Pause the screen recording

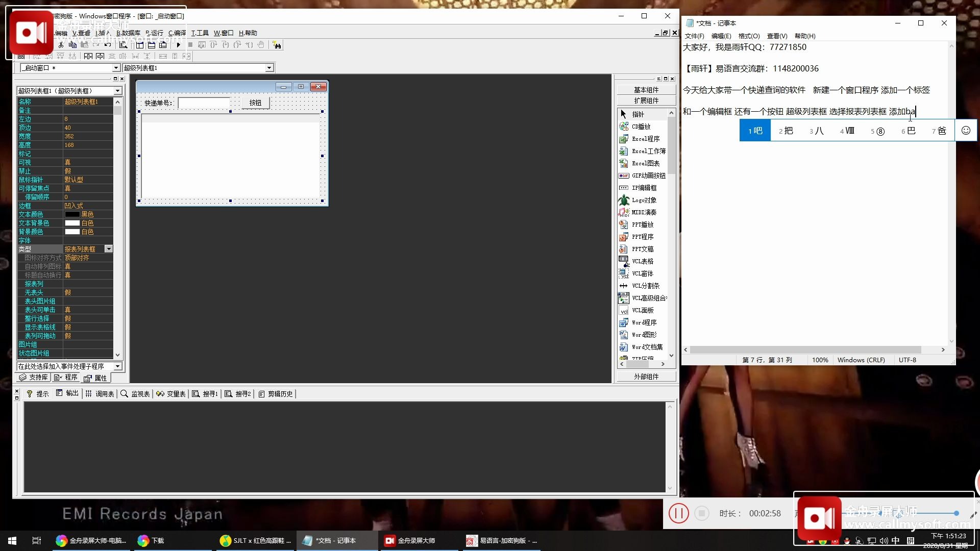point(679,513)
